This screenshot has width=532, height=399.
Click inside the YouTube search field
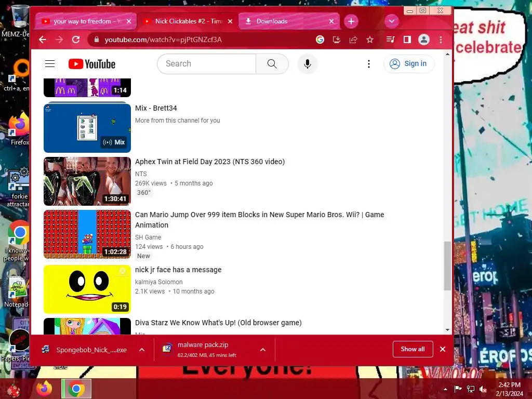207,64
